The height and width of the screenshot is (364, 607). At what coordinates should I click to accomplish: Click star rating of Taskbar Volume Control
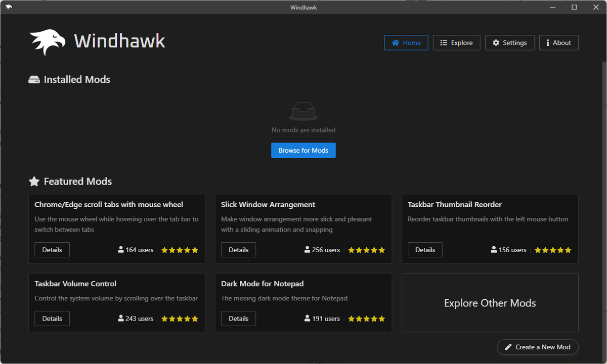click(180, 318)
